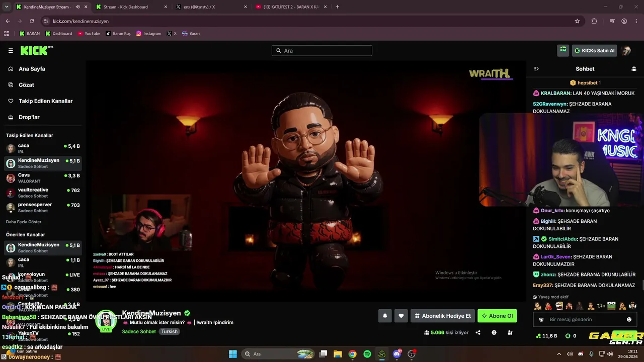Report the stream with the exclamation icon
The image size is (644, 362).
click(x=494, y=332)
